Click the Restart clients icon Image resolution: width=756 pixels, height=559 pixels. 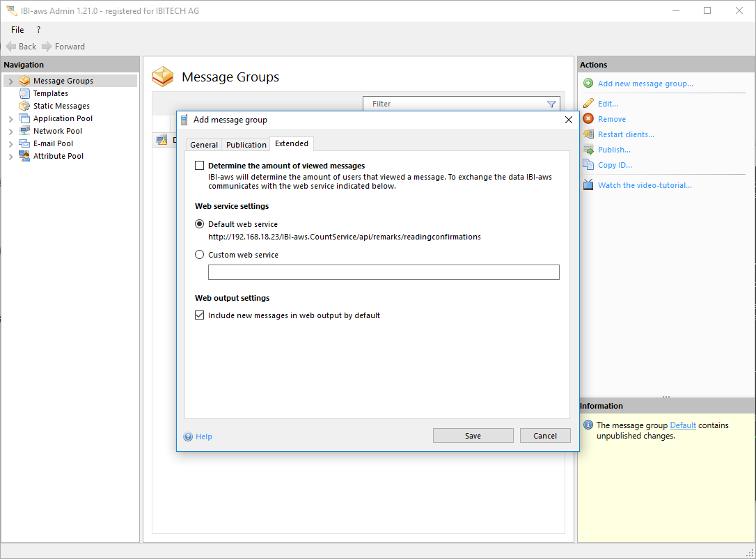pyautogui.click(x=588, y=134)
